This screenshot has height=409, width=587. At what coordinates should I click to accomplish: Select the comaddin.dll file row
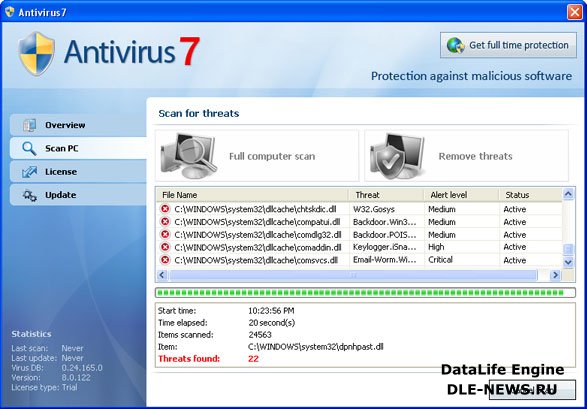(x=359, y=247)
